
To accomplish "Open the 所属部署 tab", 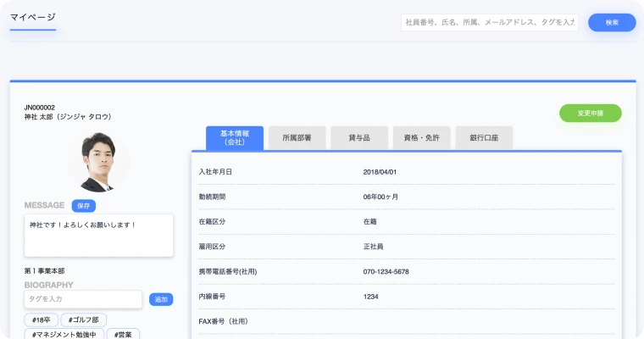I will click(297, 138).
